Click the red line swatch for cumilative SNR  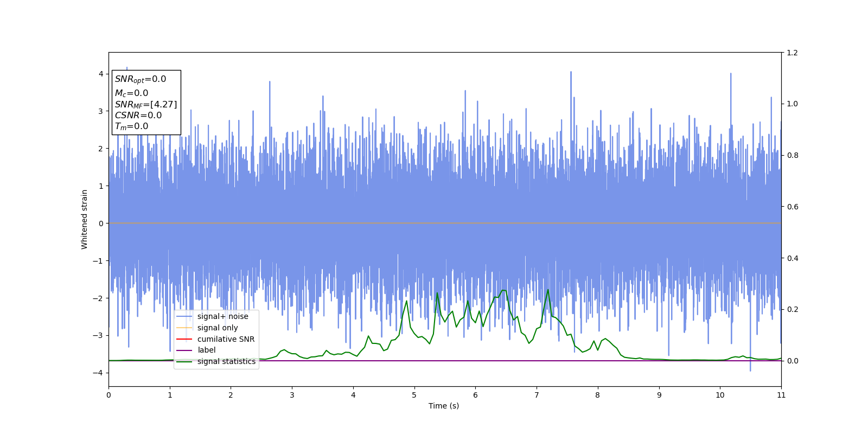click(184, 339)
